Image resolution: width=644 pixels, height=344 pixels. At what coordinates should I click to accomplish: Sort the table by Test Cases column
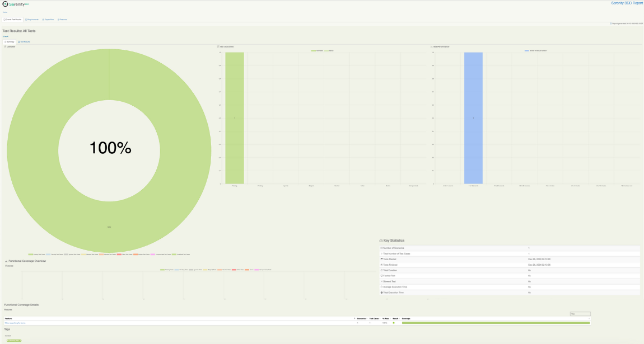pos(374,318)
